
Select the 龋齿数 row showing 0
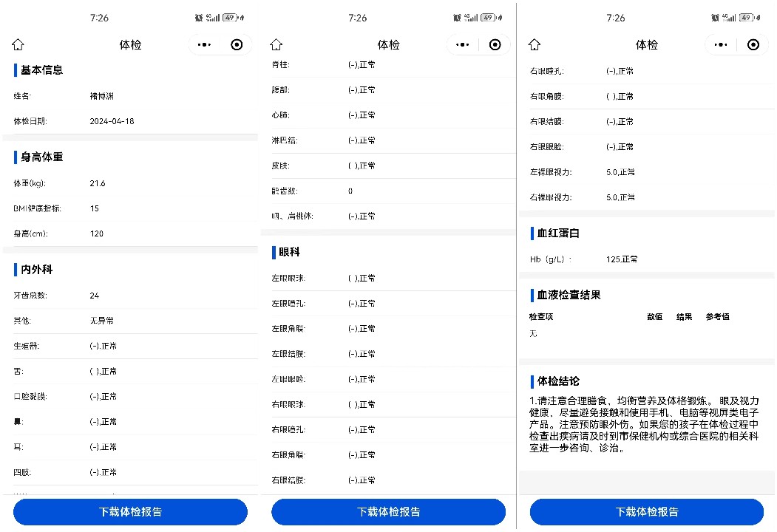(388, 191)
